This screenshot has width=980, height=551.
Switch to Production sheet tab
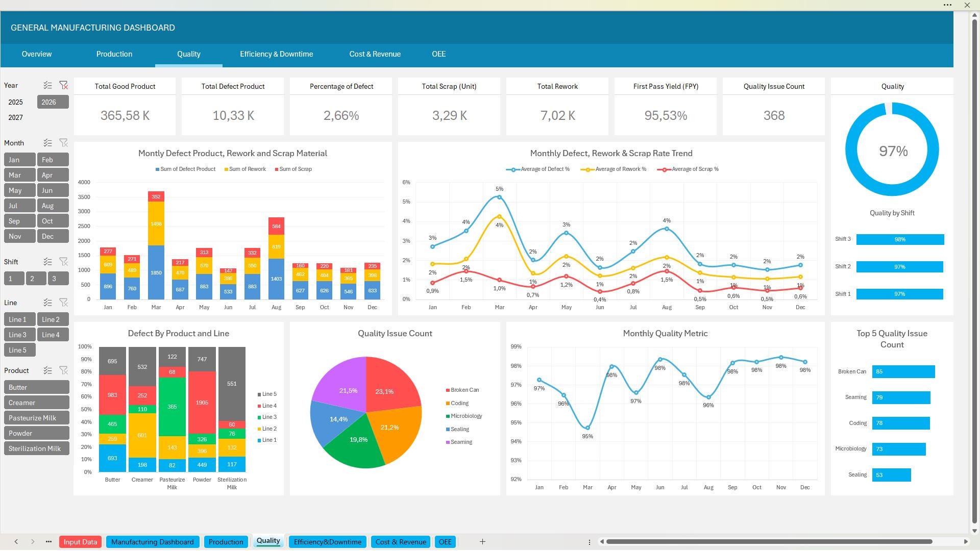click(x=226, y=542)
